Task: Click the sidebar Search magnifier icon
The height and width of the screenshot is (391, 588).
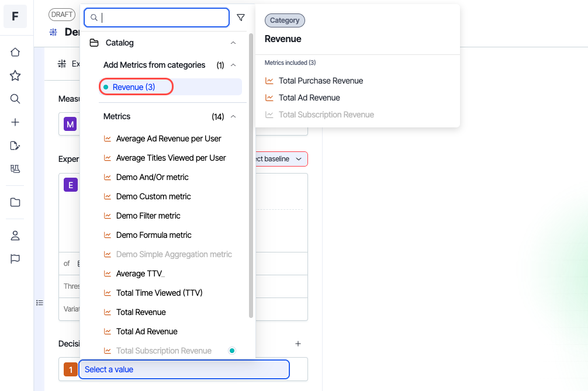Action: point(15,99)
